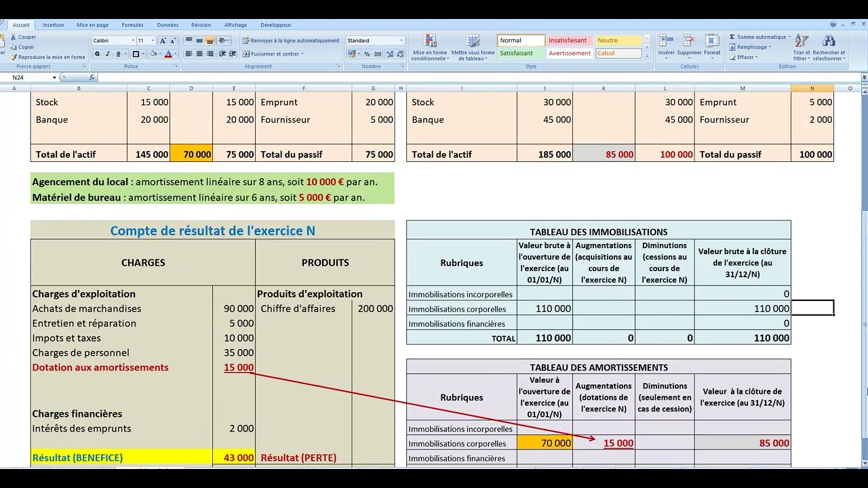
Task: Click the decrease decimal icon
Action: pos(399,54)
